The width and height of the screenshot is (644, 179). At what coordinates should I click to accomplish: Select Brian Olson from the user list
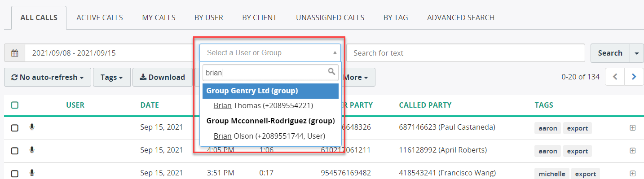tap(271, 135)
